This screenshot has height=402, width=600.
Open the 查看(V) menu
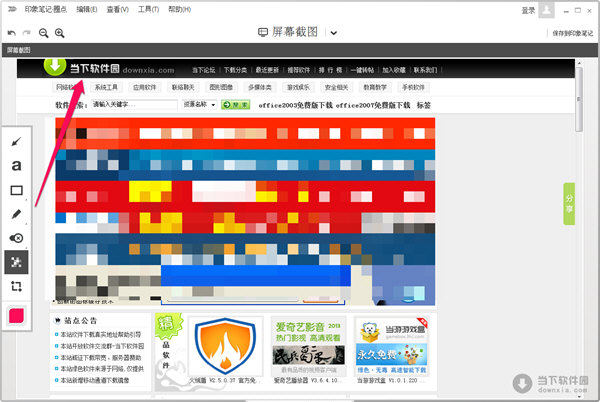tap(119, 8)
